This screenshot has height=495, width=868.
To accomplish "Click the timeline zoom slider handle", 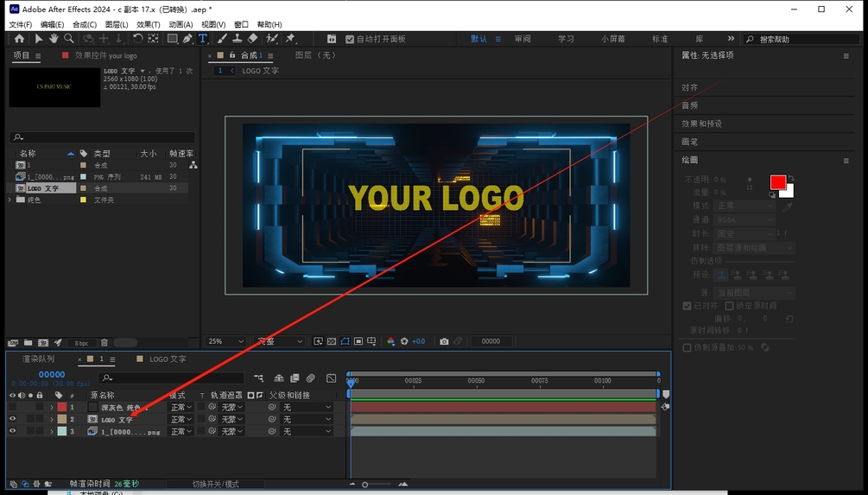I will click(364, 485).
